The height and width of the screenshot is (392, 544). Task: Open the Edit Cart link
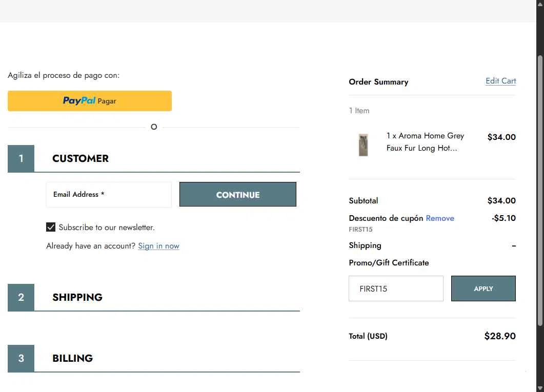coord(500,81)
